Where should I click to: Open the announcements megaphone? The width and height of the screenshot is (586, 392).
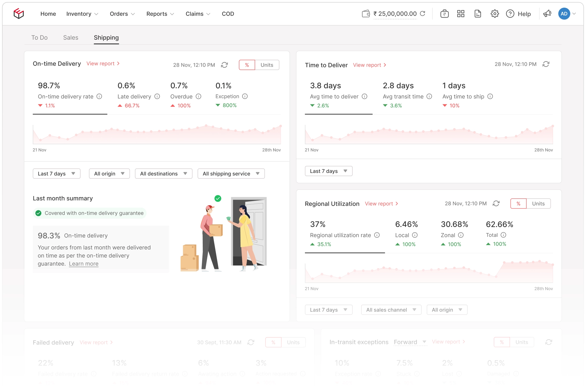(547, 13)
